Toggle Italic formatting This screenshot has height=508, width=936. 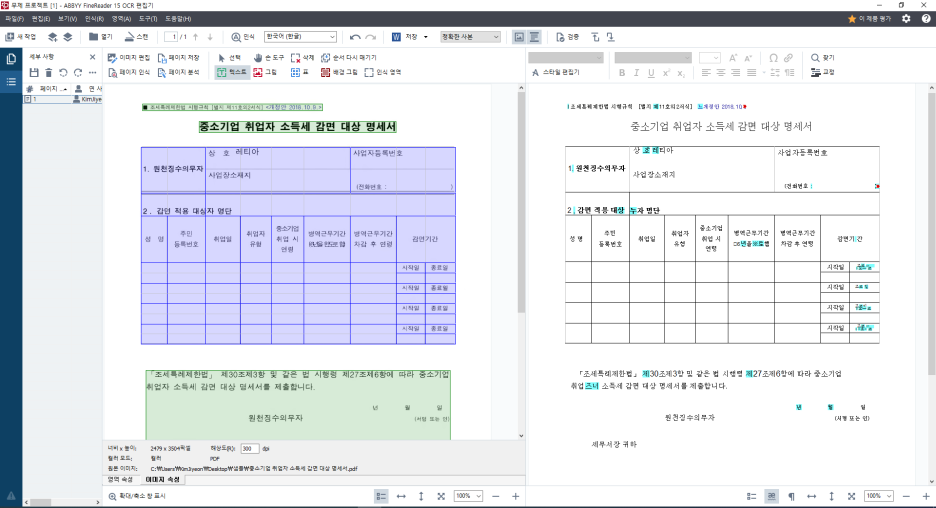pos(636,73)
